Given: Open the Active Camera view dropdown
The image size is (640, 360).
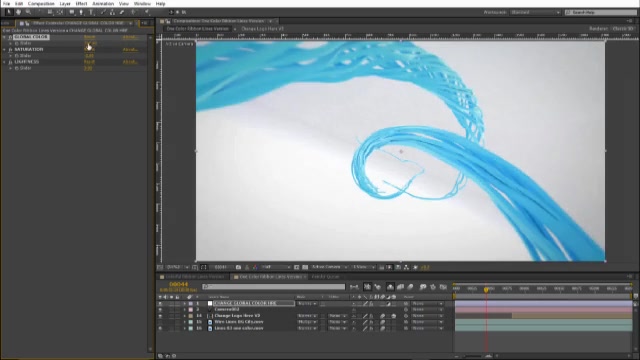Looking at the screenshot, I should [330, 267].
